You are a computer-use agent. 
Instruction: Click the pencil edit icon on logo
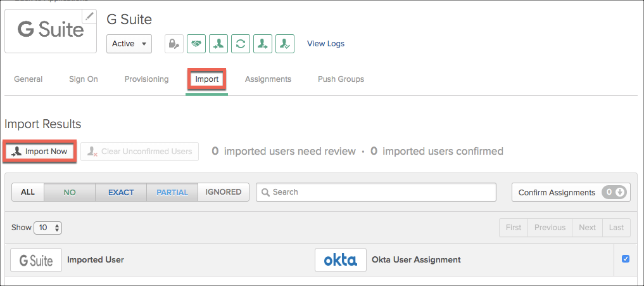coord(89,16)
